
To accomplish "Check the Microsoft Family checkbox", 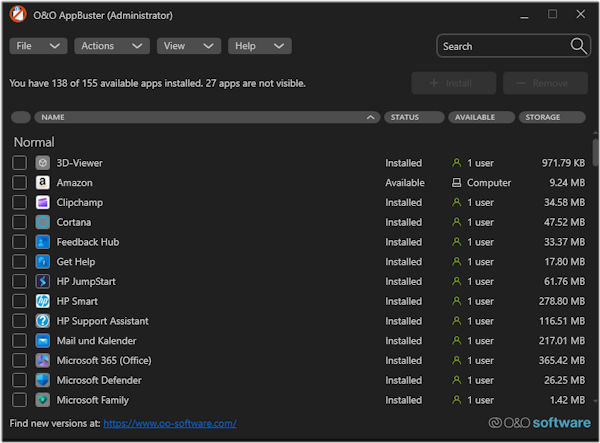I will point(20,400).
